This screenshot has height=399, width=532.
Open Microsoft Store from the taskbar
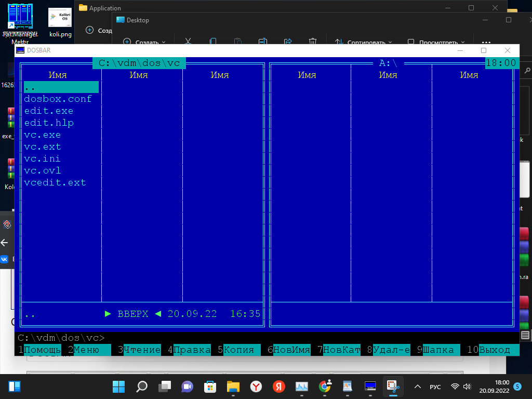[x=210, y=387]
